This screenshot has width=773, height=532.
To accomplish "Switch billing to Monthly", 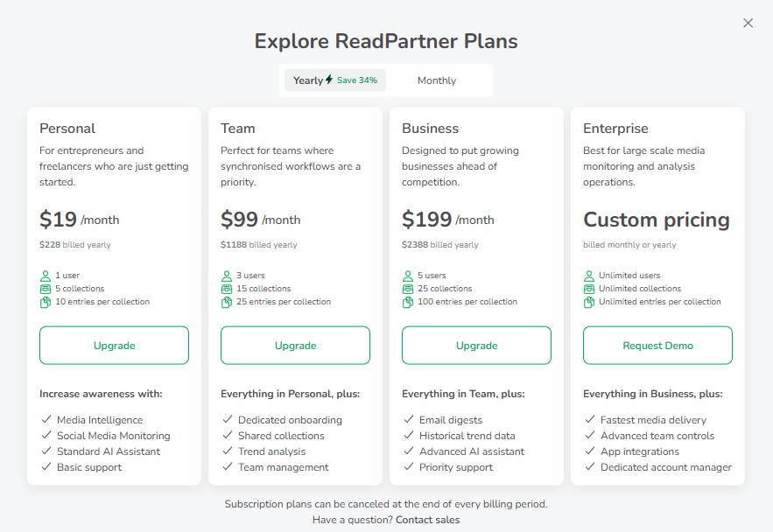I will (x=437, y=80).
